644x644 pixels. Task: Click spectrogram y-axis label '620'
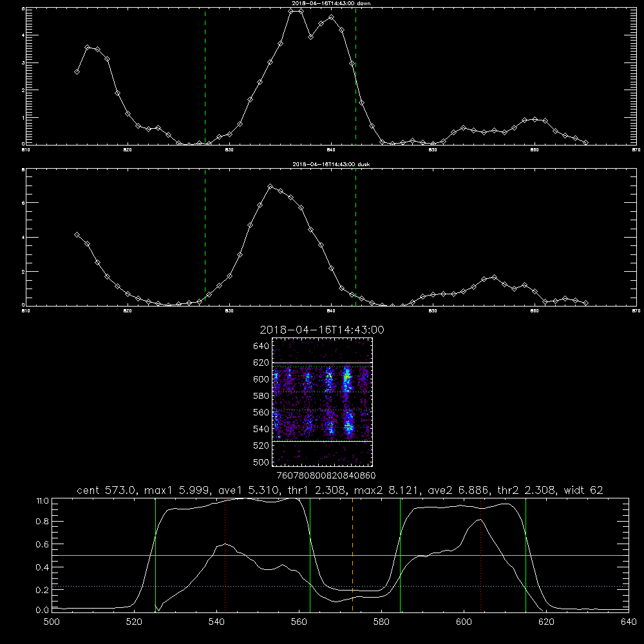pos(261,363)
